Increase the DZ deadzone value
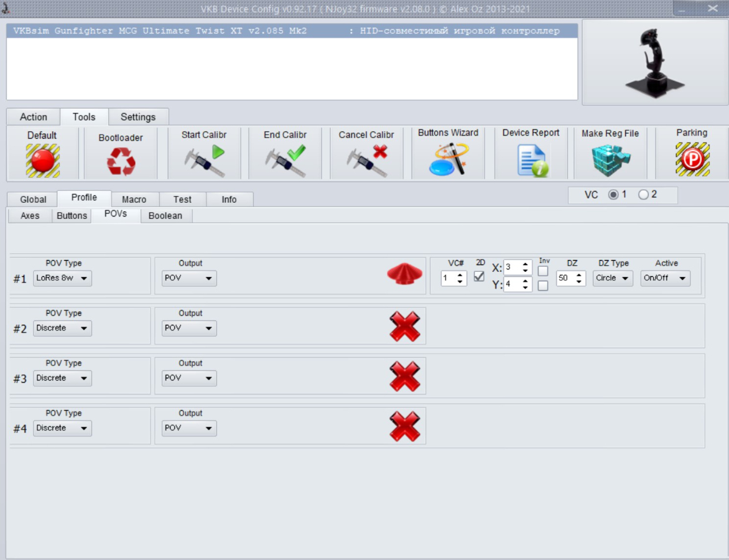The image size is (729, 560). click(579, 276)
